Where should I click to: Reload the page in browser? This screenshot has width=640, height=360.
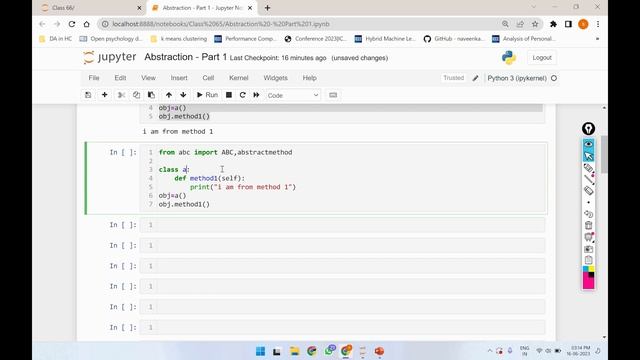72,24
